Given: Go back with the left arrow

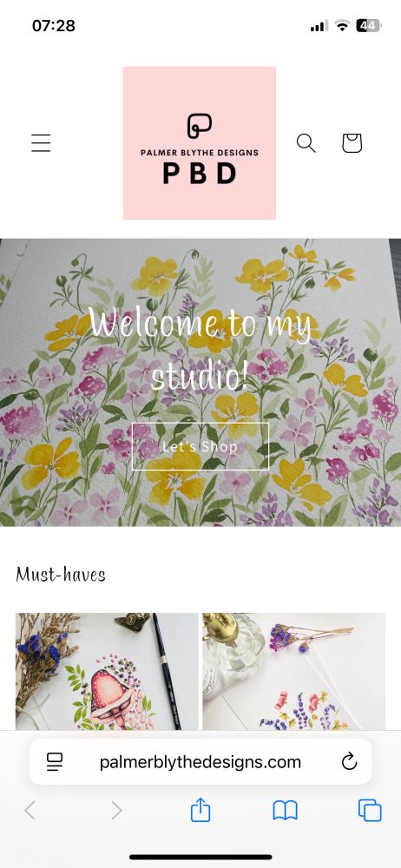Looking at the screenshot, I should click(30, 811).
